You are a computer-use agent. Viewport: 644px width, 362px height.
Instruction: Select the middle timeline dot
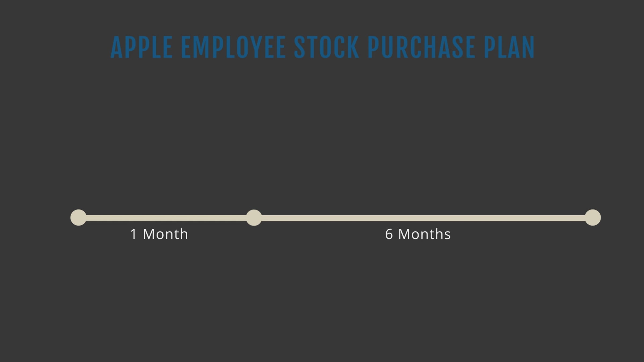tap(254, 217)
